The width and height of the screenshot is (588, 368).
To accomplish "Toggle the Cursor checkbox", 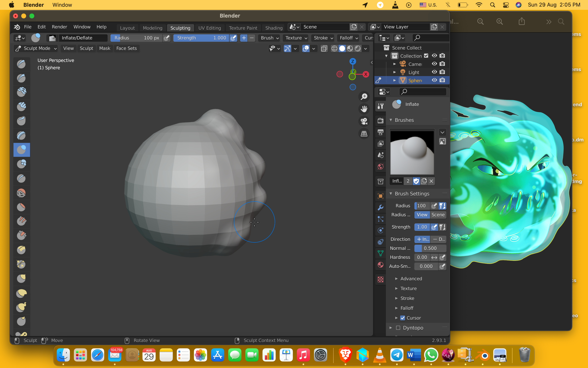I will (403, 318).
